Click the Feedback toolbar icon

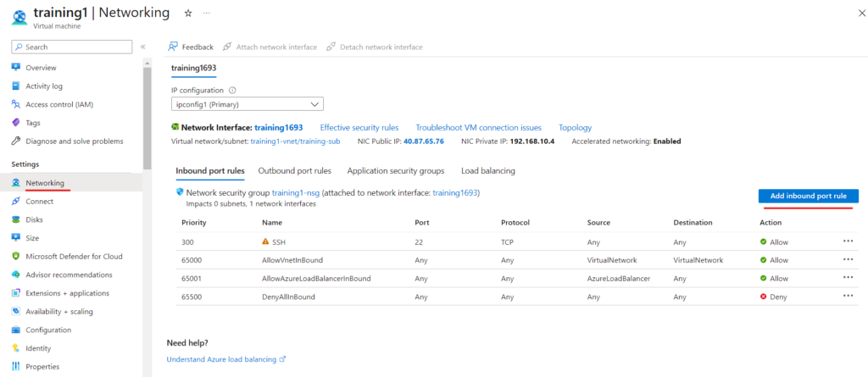tap(173, 47)
